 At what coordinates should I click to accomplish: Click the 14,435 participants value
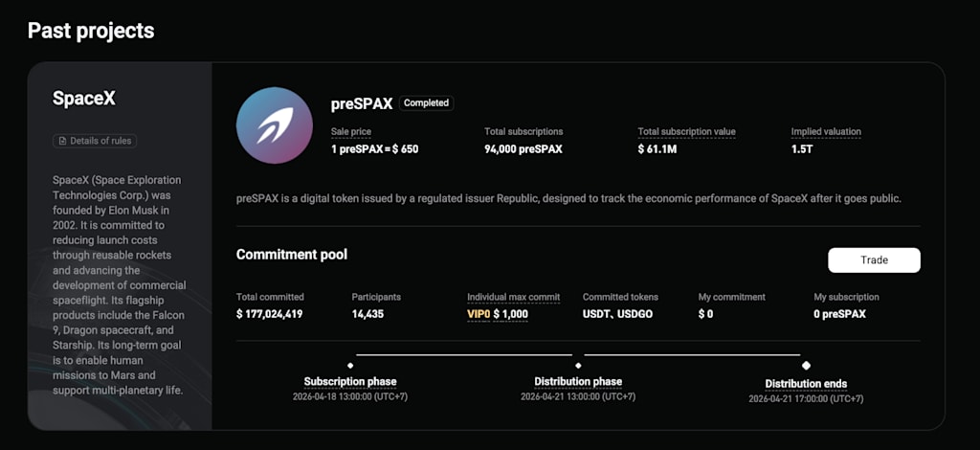[367, 314]
